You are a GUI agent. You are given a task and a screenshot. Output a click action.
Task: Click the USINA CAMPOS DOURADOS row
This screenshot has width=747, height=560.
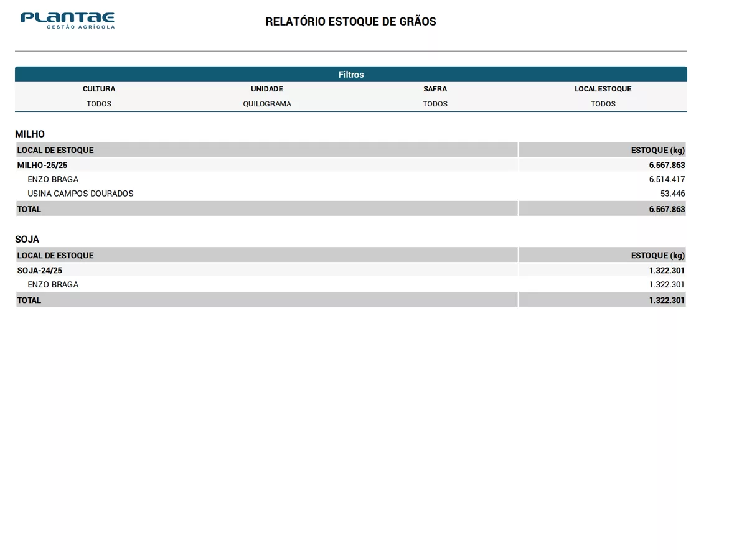[351, 194]
